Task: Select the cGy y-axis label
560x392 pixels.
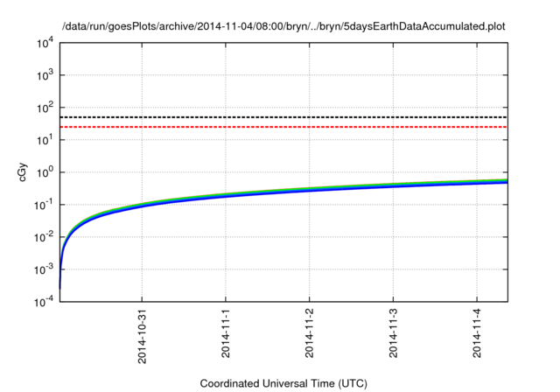Action: (x=23, y=172)
